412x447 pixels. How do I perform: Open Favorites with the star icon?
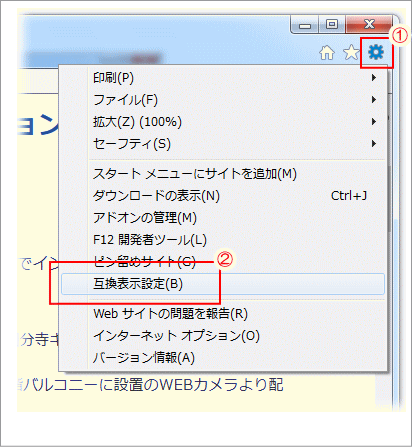click(351, 53)
